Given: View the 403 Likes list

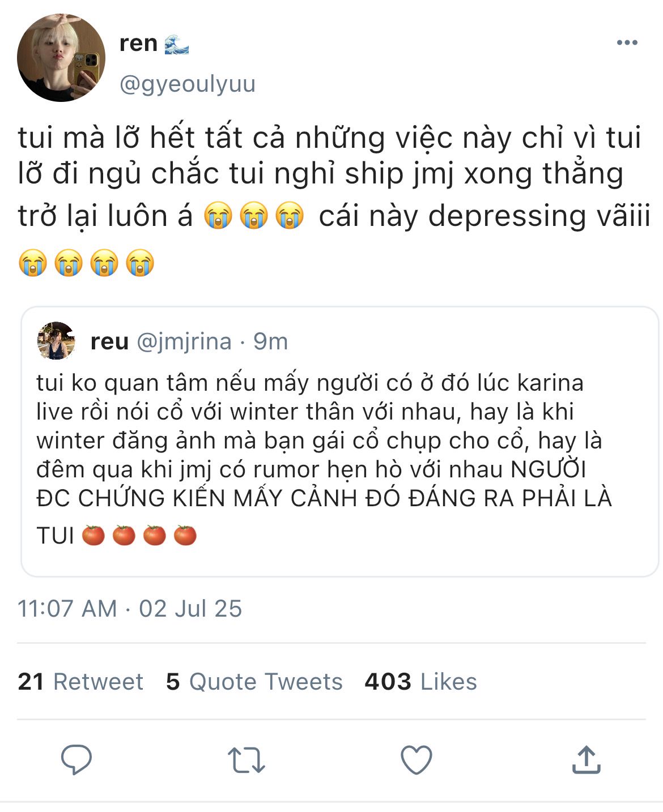Looking at the screenshot, I should click(x=420, y=681).
